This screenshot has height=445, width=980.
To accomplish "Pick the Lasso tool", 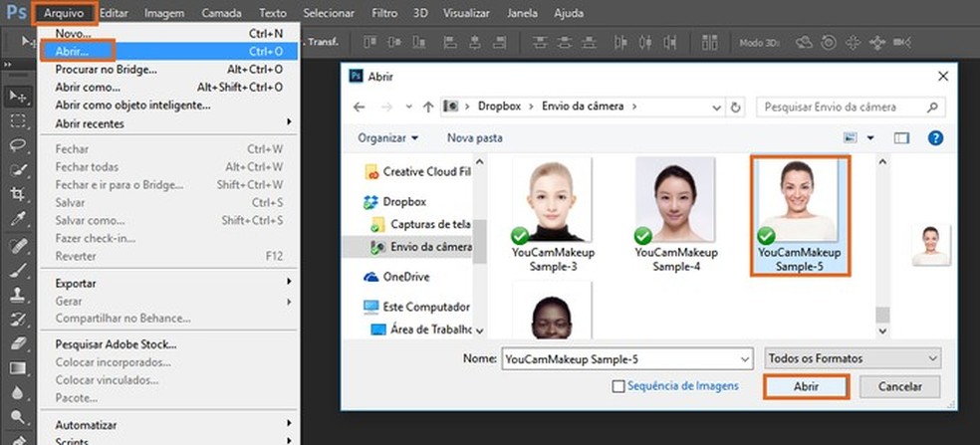I will coord(17,145).
